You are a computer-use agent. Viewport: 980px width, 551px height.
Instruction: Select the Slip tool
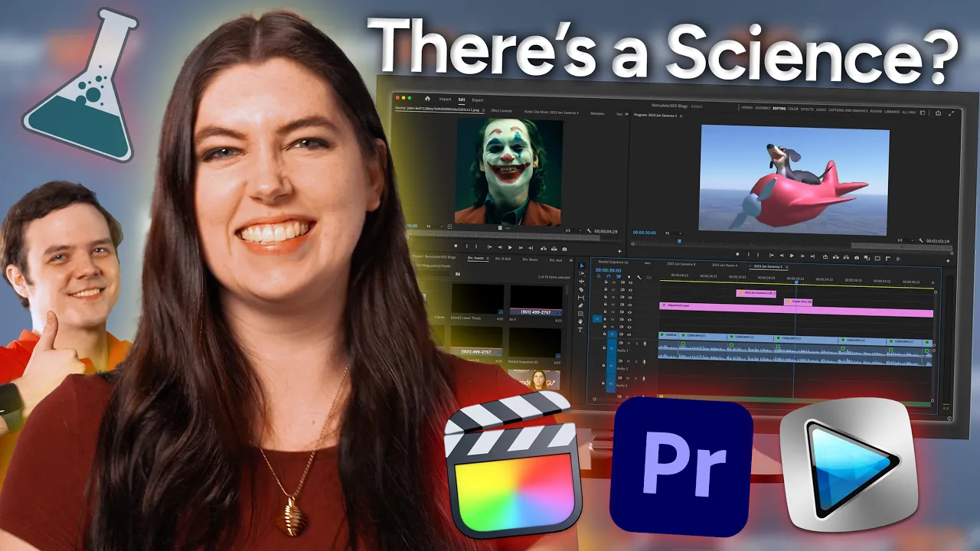point(581,298)
